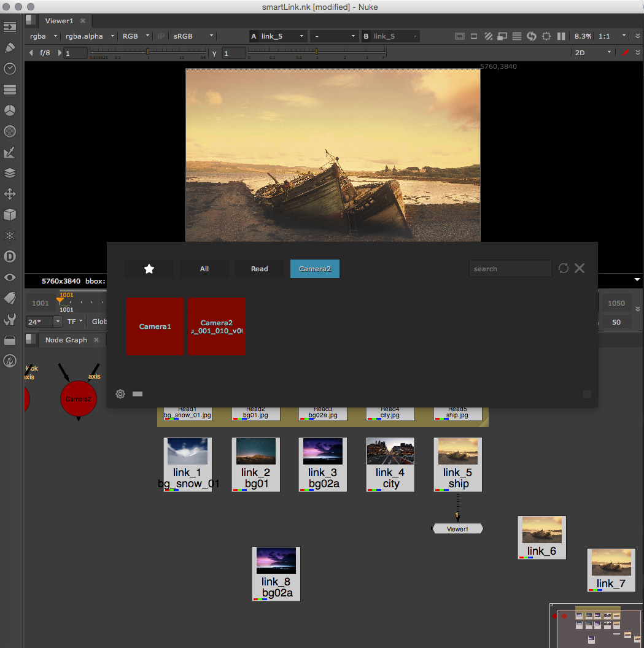This screenshot has height=648, width=644.
Task: Open the 2D view mode dropdown
Action: click(592, 53)
